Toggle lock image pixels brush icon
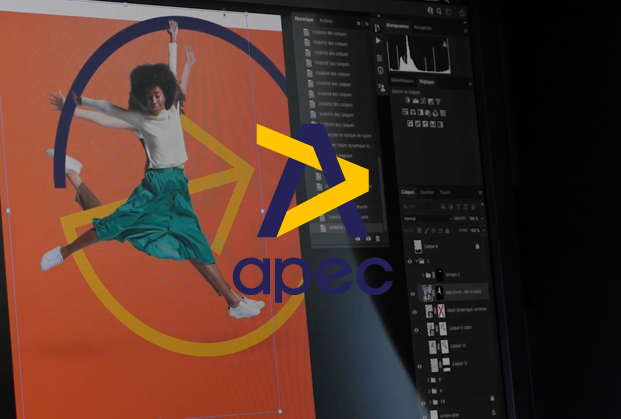This screenshot has height=419, width=621. 427,230
